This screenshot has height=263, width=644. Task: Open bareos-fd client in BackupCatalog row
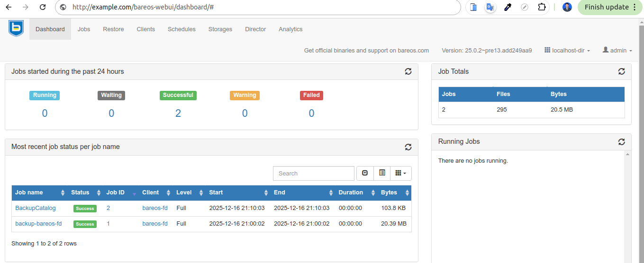[155, 208]
